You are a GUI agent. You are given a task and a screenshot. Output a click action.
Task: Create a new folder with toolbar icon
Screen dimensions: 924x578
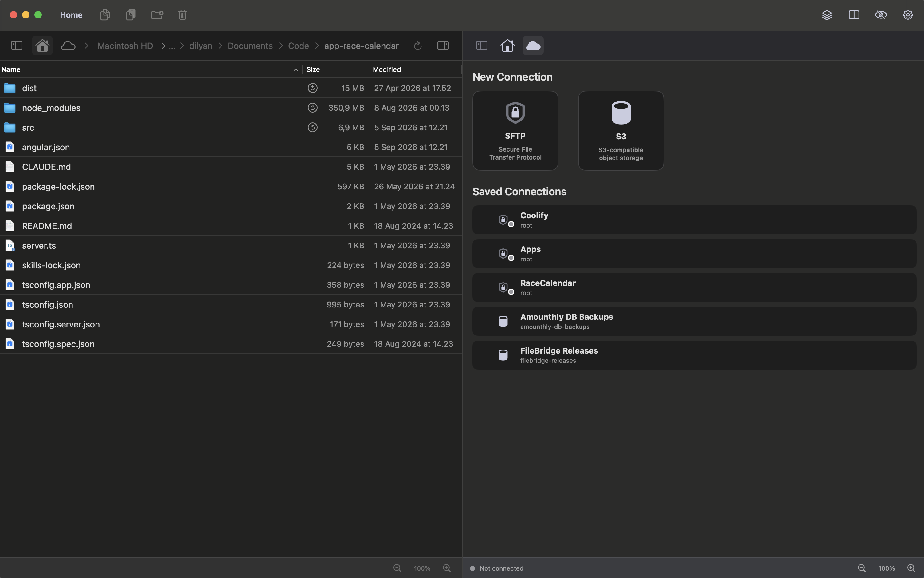coord(157,15)
